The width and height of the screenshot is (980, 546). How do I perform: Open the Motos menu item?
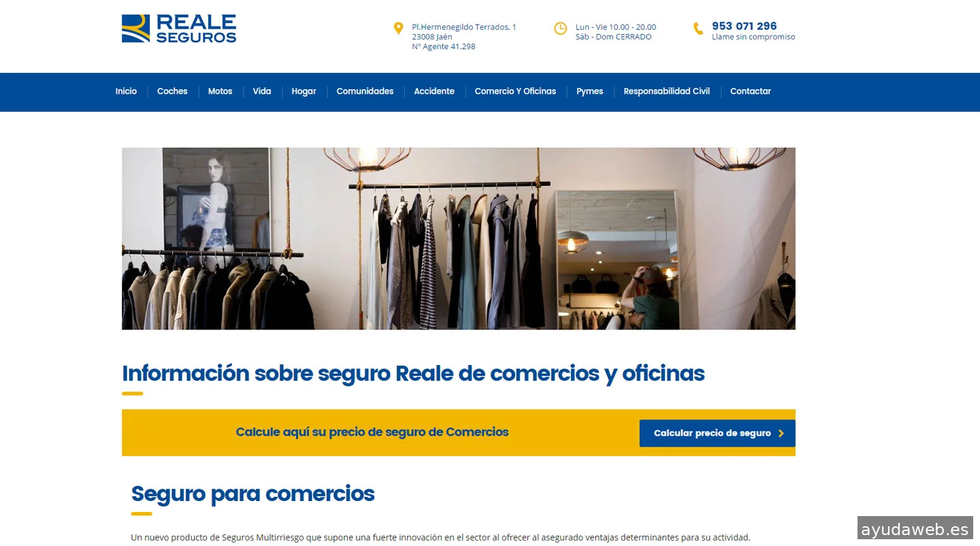click(220, 91)
